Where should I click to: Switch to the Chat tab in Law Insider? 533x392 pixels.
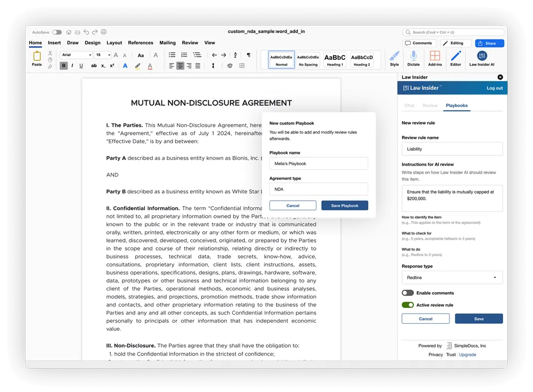409,106
